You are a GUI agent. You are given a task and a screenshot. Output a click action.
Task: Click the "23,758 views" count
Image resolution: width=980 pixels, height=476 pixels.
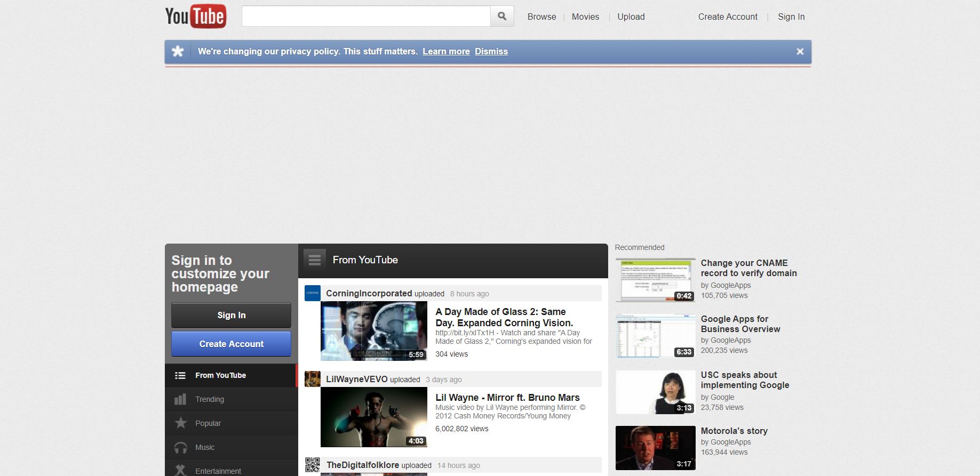click(x=722, y=407)
